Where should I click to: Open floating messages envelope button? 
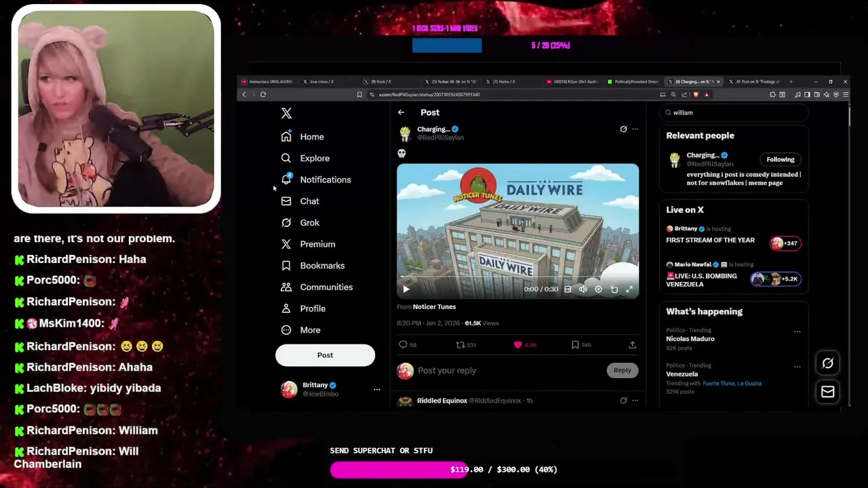[828, 392]
